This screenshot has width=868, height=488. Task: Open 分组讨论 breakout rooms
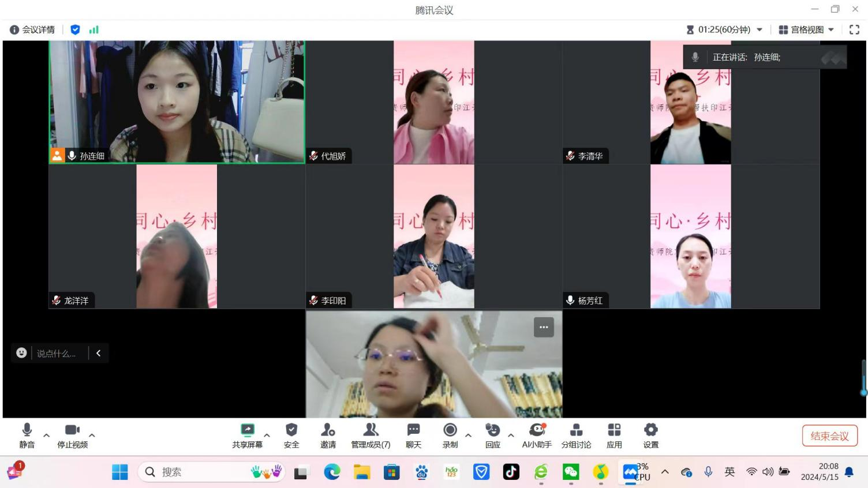coord(576,436)
